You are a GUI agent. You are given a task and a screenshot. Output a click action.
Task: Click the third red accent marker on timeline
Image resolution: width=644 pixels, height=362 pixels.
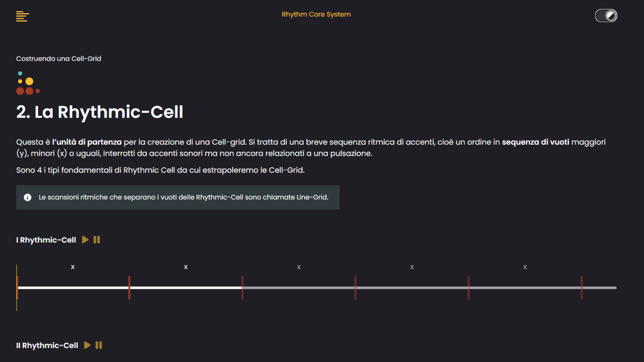[x=242, y=288]
